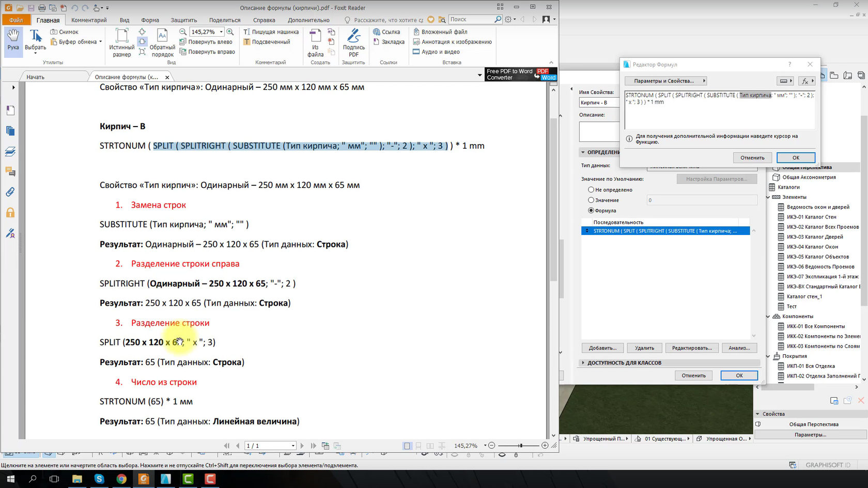The width and height of the screenshot is (868, 488).
Task: Open the Справка ribbon tab
Action: point(264,20)
